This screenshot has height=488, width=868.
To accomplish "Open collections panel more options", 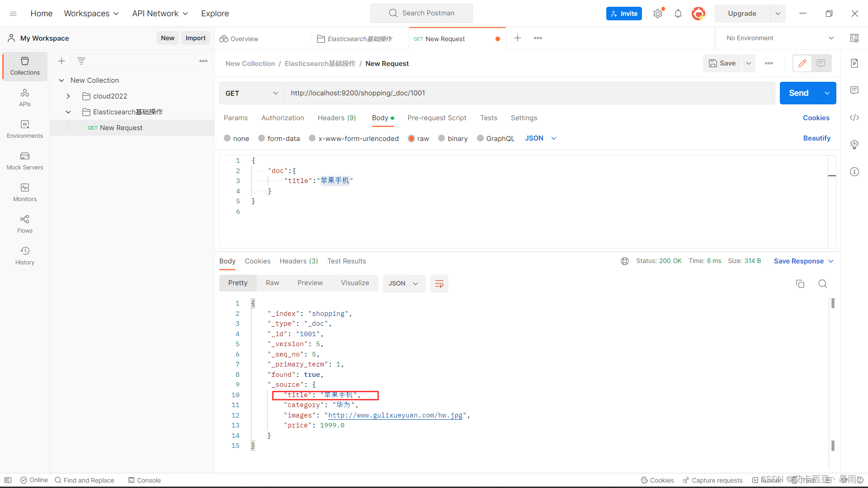I will 203,61.
